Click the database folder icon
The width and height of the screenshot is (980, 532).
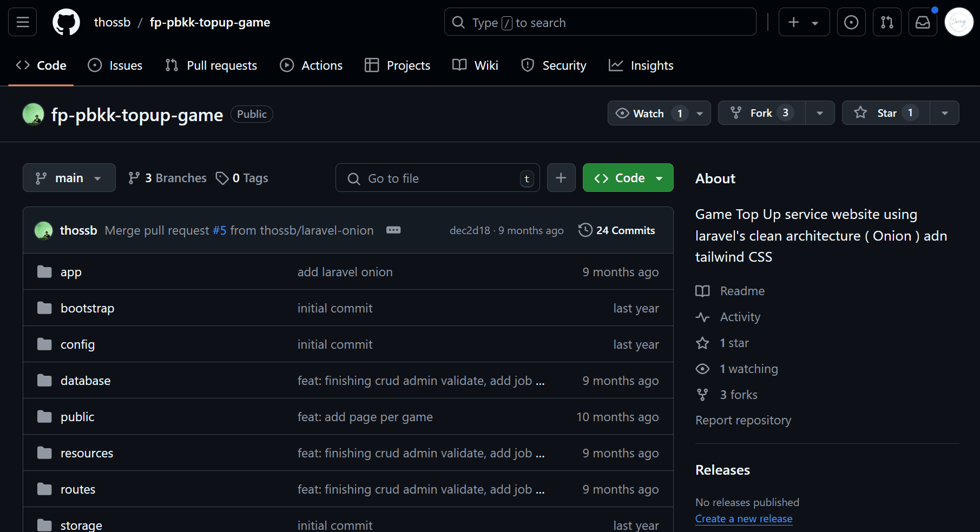pyautogui.click(x=44, y=380)
